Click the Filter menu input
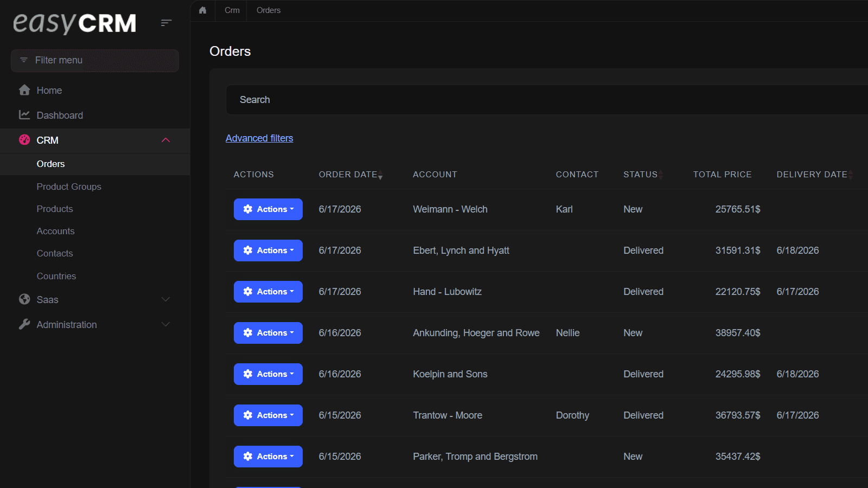This screenshot has width=868, height=488. [95, 60]
